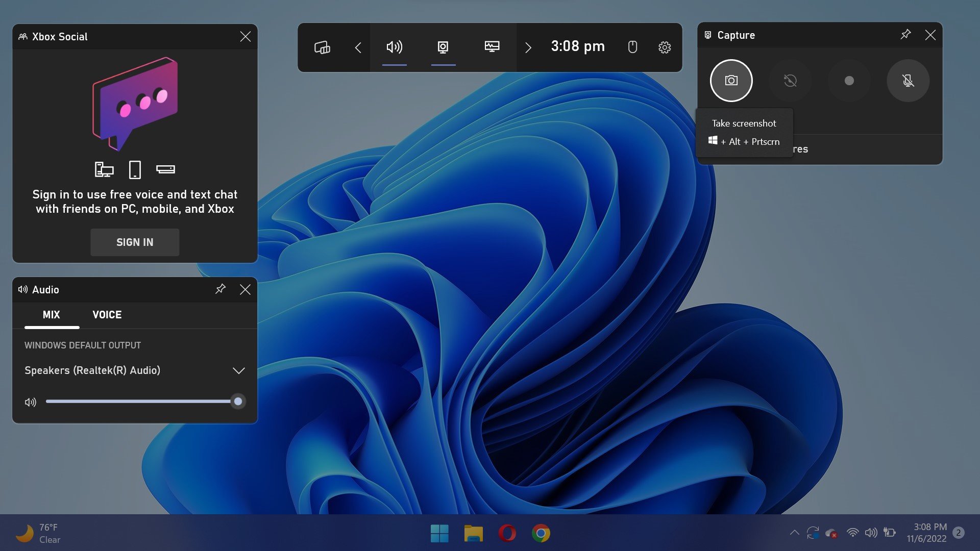Click the Audio widget title icon
This screenshot has width=980, height=551.
point(23,289)
